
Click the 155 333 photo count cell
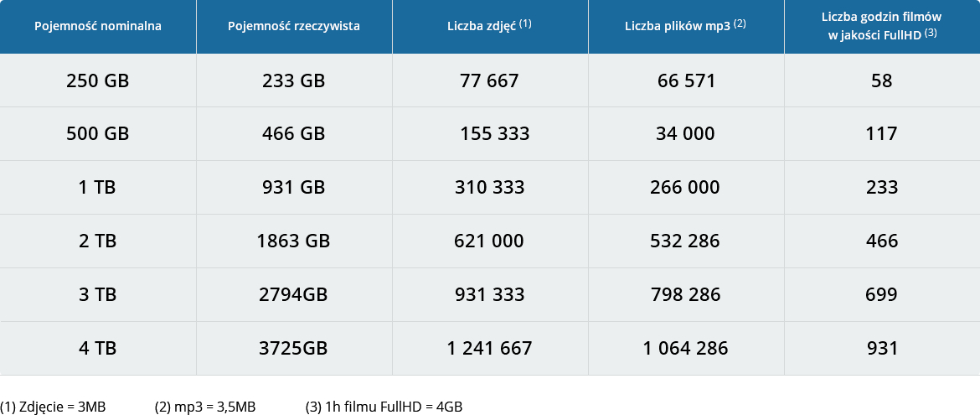click(x=490, y=134)
